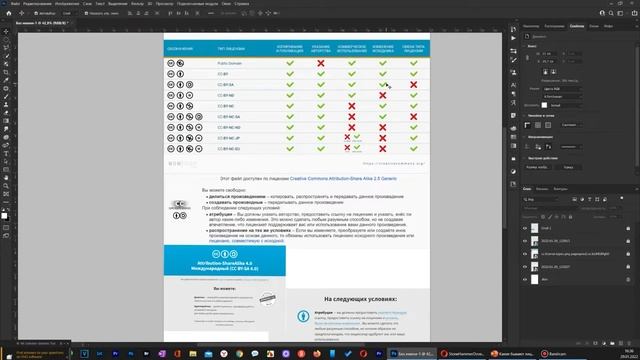Viewport: 640px width, 360px height.
Task: Click the Actions play icon in side strip
Action: point(513,38)
